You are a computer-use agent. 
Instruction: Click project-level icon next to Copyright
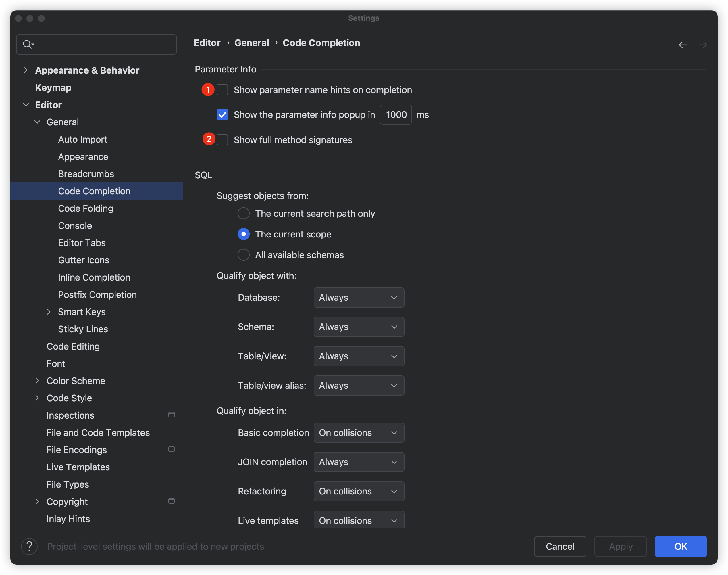171,501
